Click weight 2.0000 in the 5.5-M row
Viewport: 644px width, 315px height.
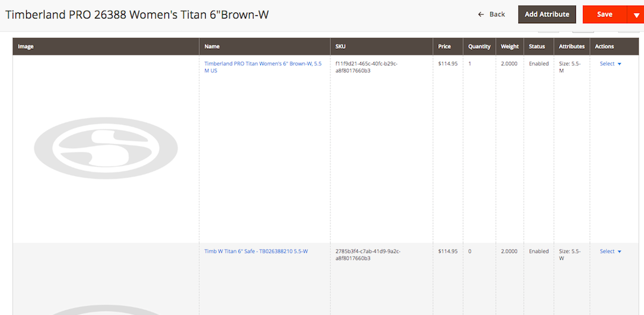tap(509, 63)
